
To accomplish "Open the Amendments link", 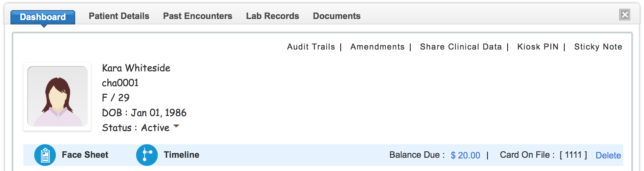I will tap(378, 47).
